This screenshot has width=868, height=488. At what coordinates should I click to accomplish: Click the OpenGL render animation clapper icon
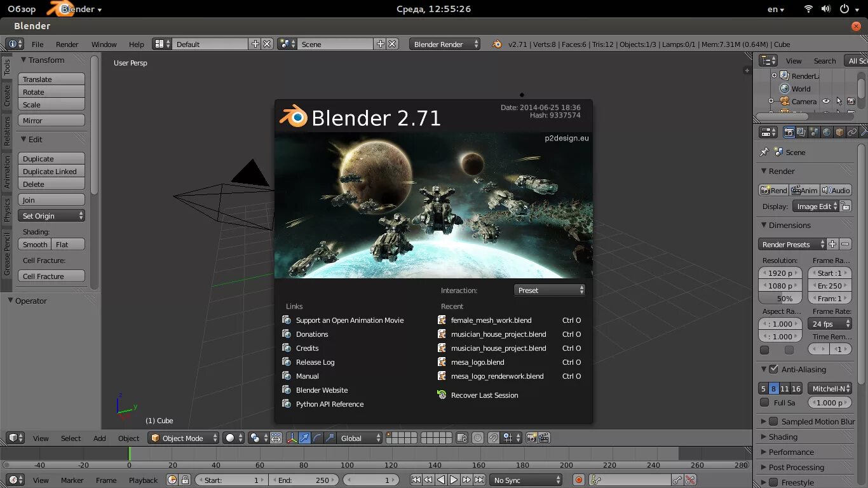pos(544,438)
